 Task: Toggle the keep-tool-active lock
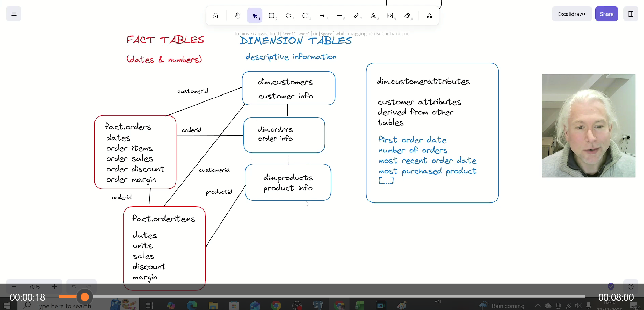coord(215,16)
